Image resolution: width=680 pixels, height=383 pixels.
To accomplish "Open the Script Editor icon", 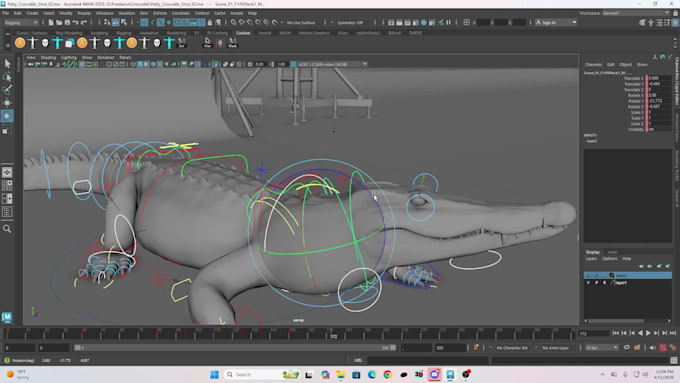I will point(673,360).
